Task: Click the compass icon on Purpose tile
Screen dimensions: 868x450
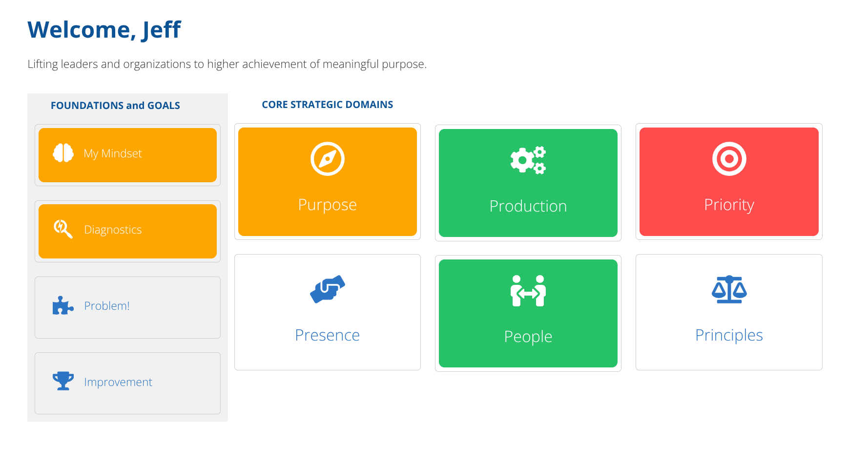Action: coord(328,159)
